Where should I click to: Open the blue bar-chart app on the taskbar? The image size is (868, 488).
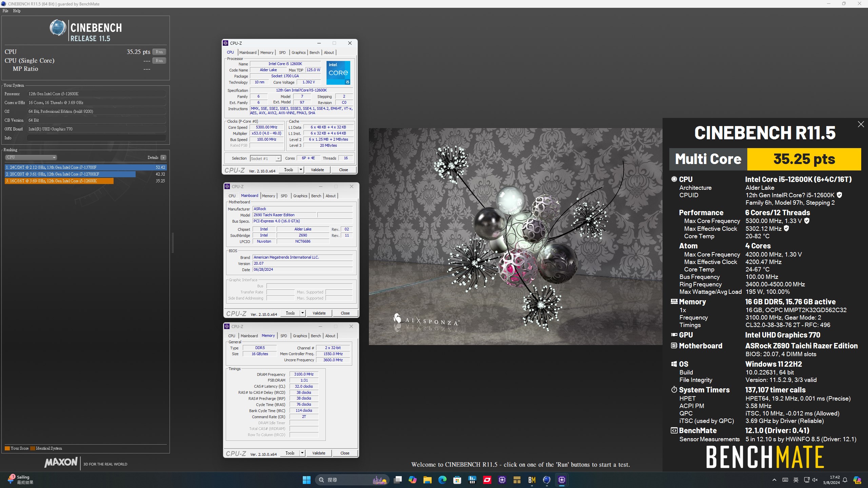[472, 480]
